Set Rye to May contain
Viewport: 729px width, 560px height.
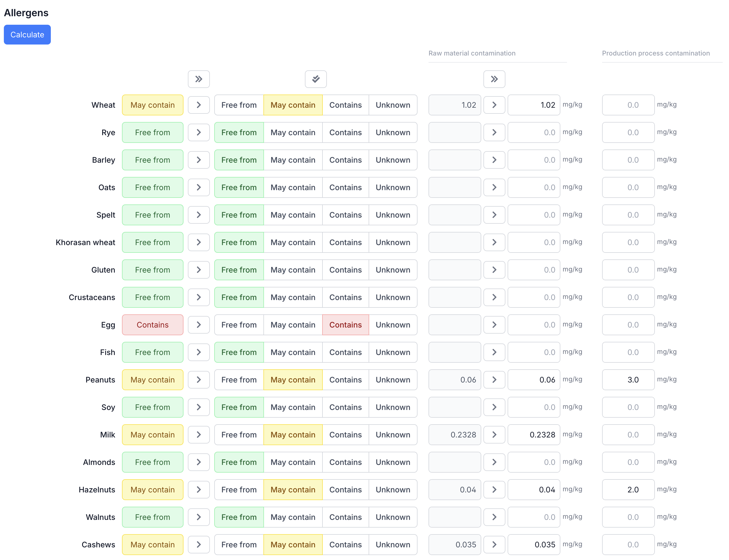pyautogui.click(x=293, y=132)
